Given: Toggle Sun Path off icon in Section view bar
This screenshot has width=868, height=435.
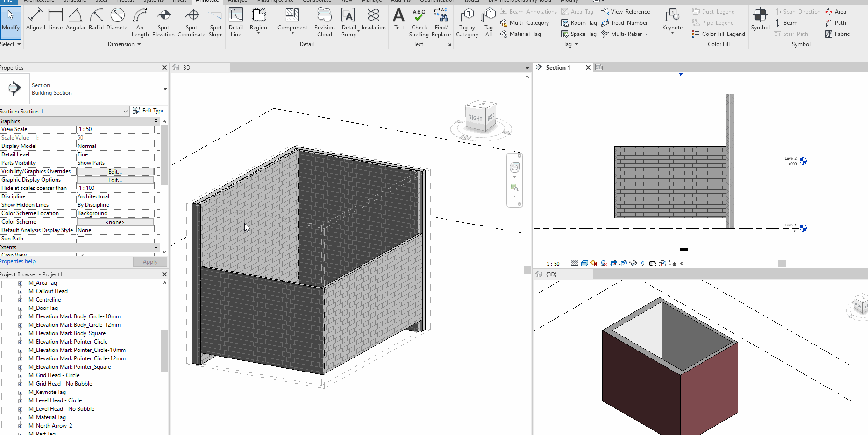Looking at the screenshot, I should tap(594, 263).
